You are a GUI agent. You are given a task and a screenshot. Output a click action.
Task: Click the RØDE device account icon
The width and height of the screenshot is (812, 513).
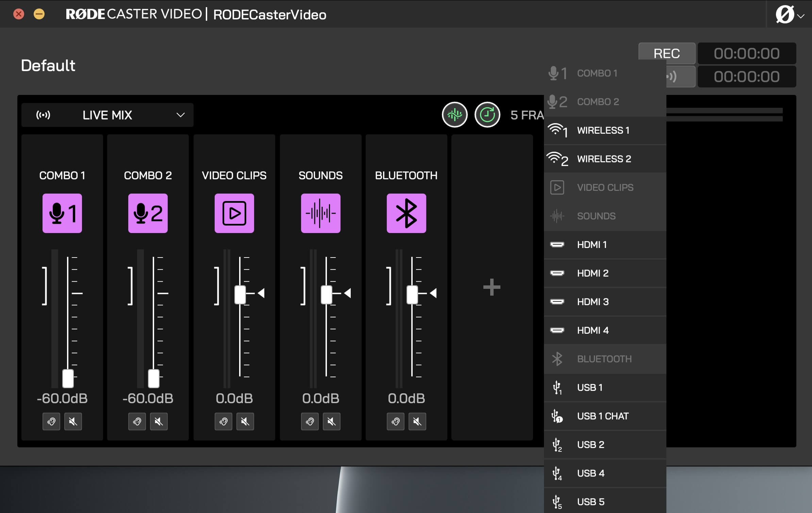click(784, 14)
